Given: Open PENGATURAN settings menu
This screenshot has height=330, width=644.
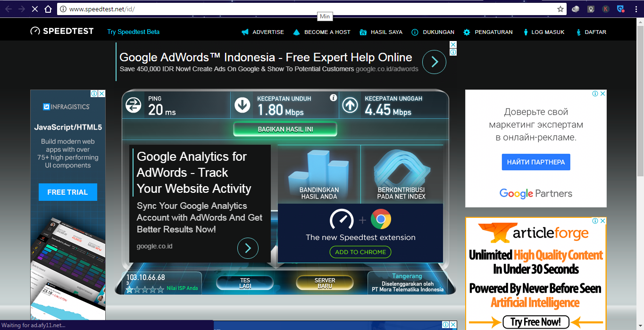Looking at the screenshot, I should (x=493, y=32).
